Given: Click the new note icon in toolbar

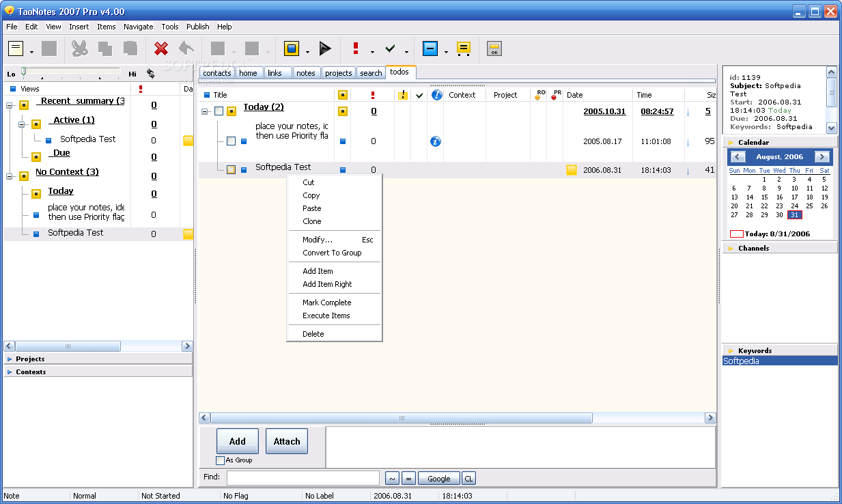Looking at the screenshot, I should point(16,48).
